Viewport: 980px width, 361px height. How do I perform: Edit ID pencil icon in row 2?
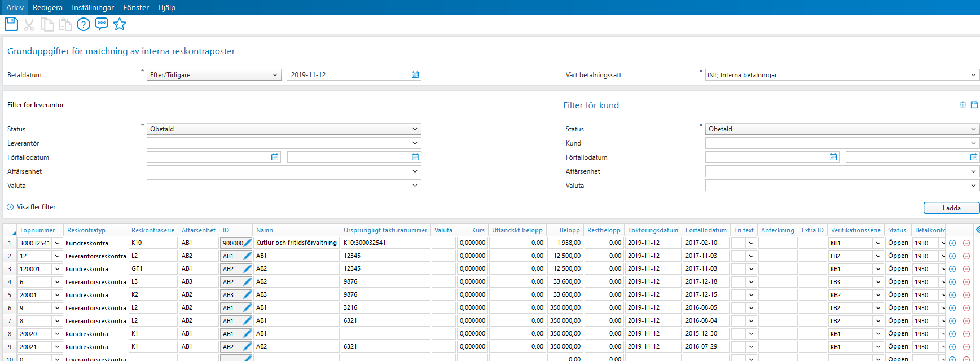click(247, 256)
